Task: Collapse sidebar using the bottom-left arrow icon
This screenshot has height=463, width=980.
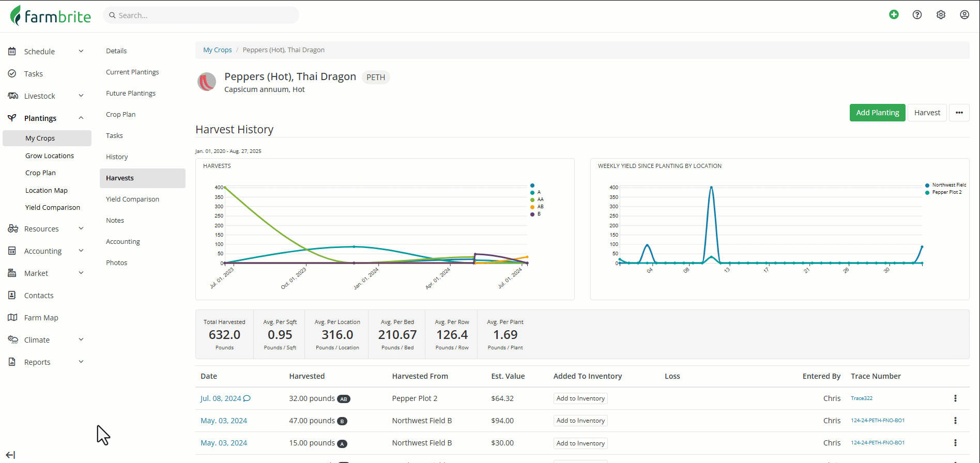Action: [10, 455]
